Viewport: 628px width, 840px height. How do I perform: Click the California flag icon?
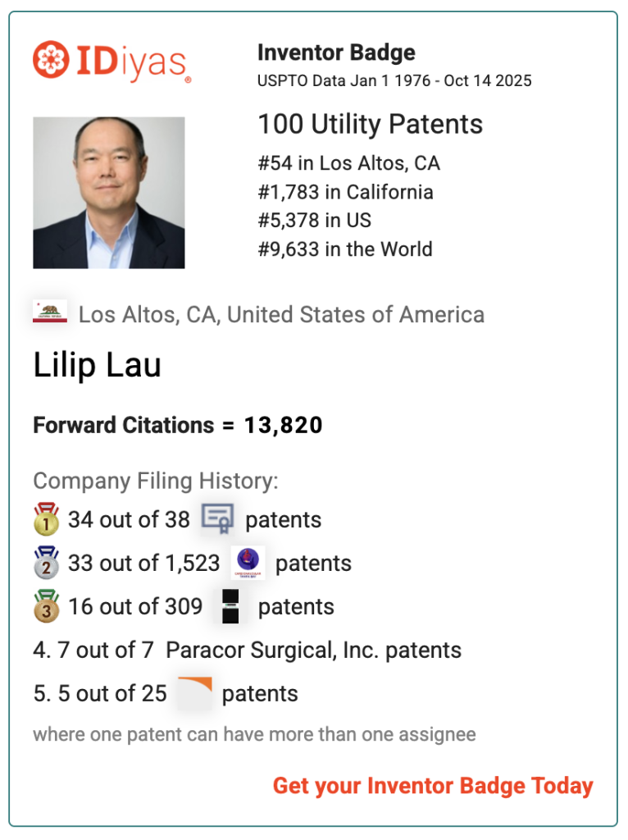click(50, 312)
